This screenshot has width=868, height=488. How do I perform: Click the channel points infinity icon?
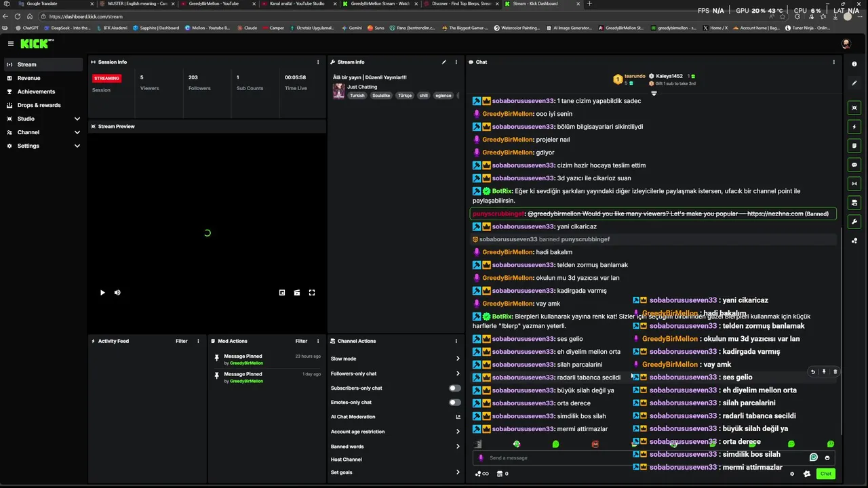[482, 474]
